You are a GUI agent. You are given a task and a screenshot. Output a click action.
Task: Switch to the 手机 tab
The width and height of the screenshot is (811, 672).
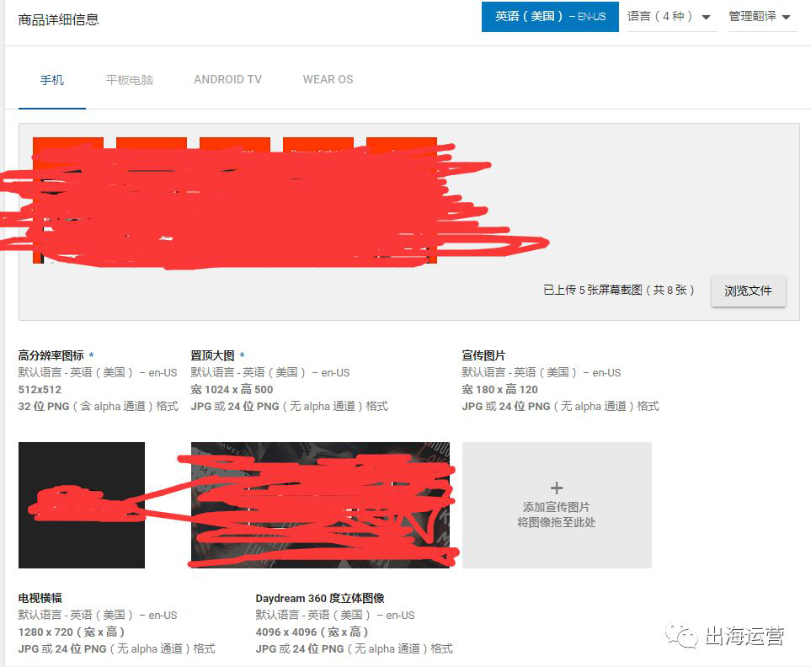[x=52, y=80]
